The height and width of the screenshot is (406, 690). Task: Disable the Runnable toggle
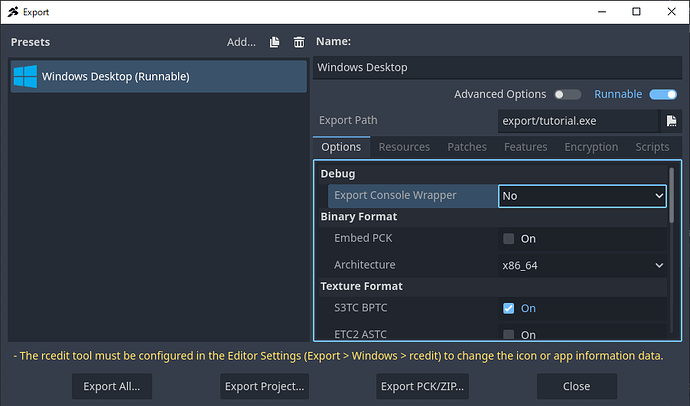662,95
